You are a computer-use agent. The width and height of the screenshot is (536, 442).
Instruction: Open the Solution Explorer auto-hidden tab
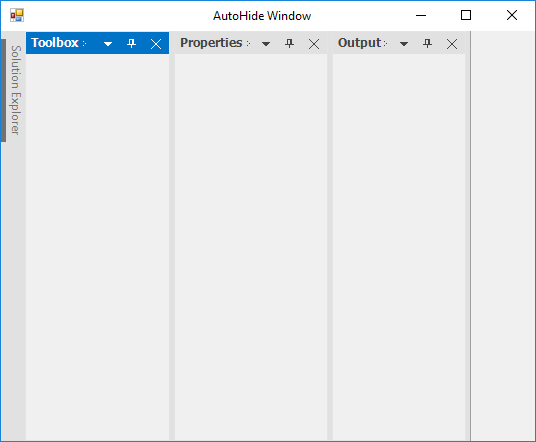tap(14, 90)
